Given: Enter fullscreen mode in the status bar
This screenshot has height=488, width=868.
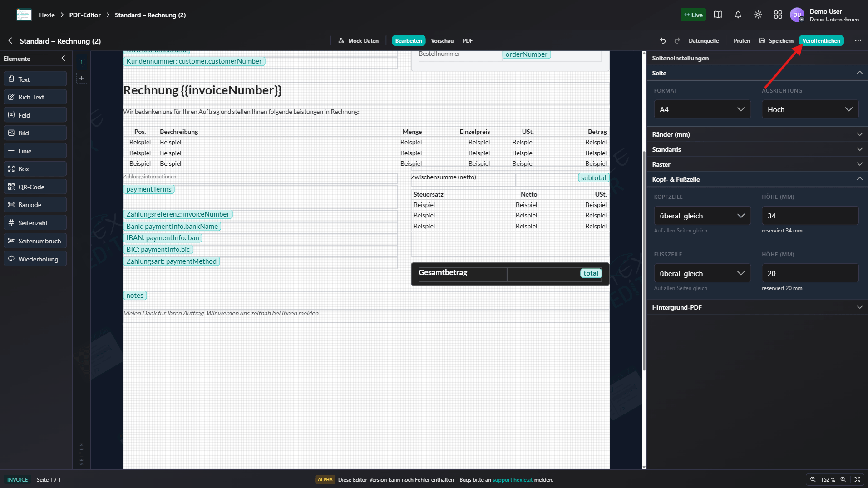Looking at the screenshot, I should (858, 479).
